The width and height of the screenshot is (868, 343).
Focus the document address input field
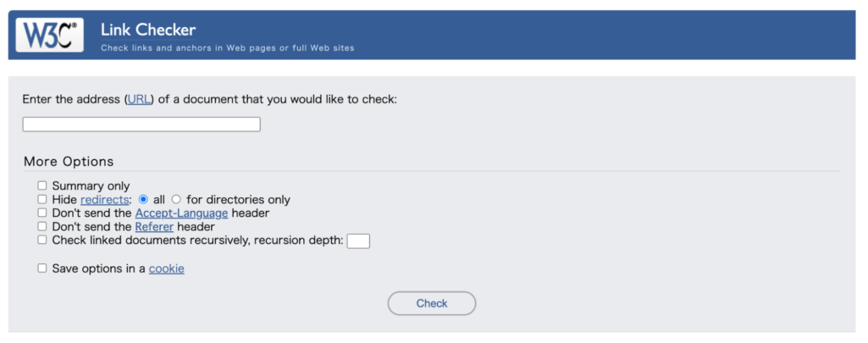(141, 124)
